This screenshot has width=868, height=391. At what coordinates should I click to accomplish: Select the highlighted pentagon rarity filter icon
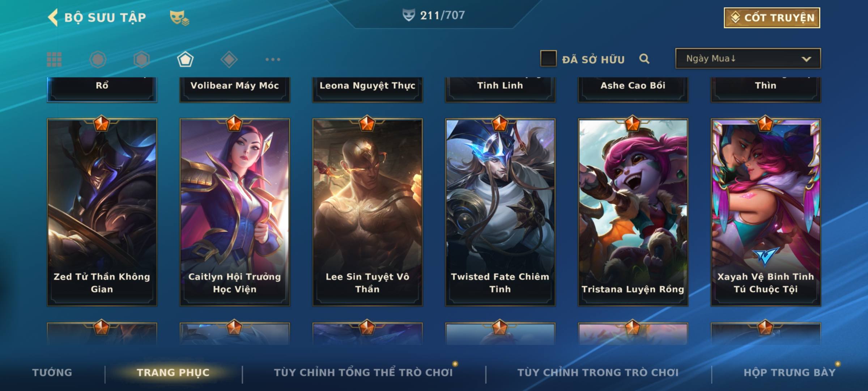(185, 59)
